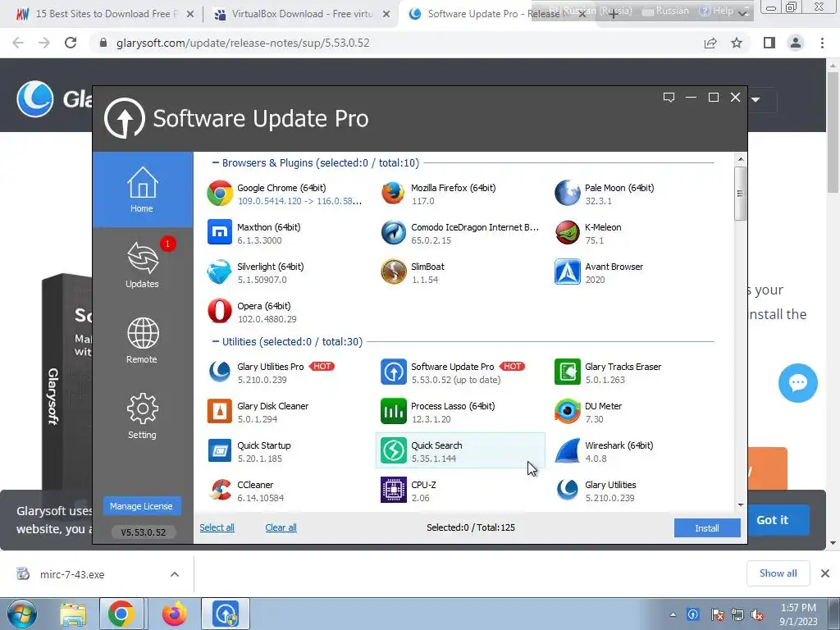Select the CCleaner icon
The width and height of the screenshot is (840, 630).
click(220, 491)
